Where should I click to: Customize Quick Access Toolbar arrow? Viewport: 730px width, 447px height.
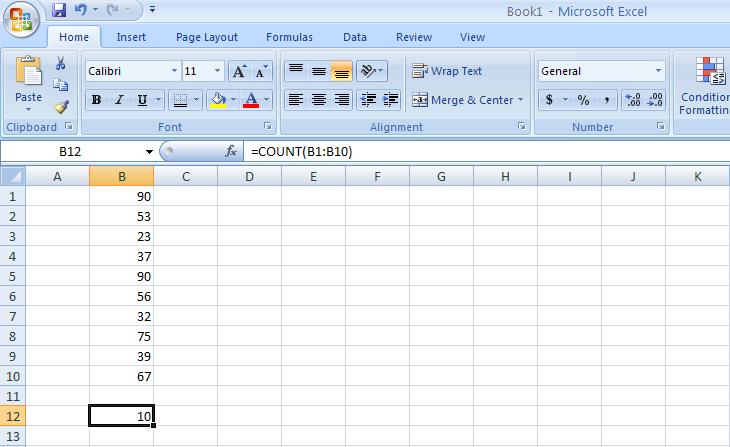click(152, 9)
